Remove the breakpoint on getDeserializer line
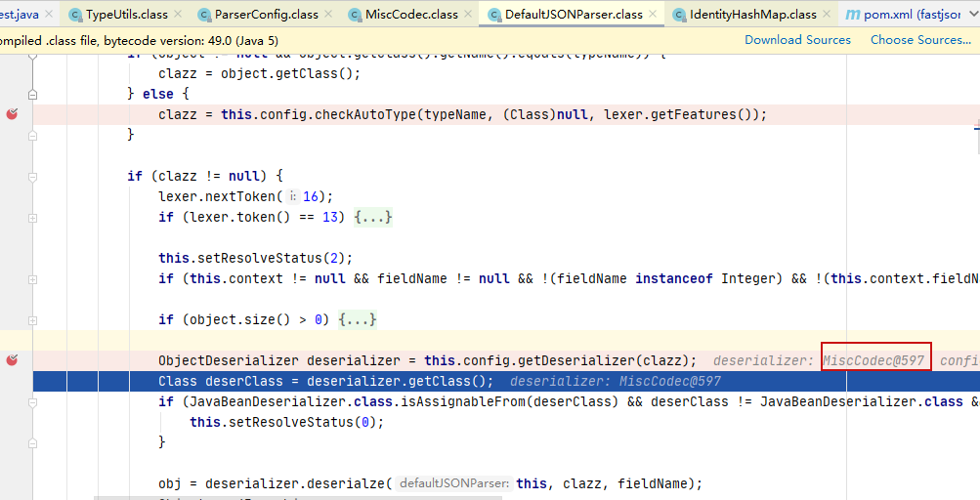980x500 pixels. [12, 360]
